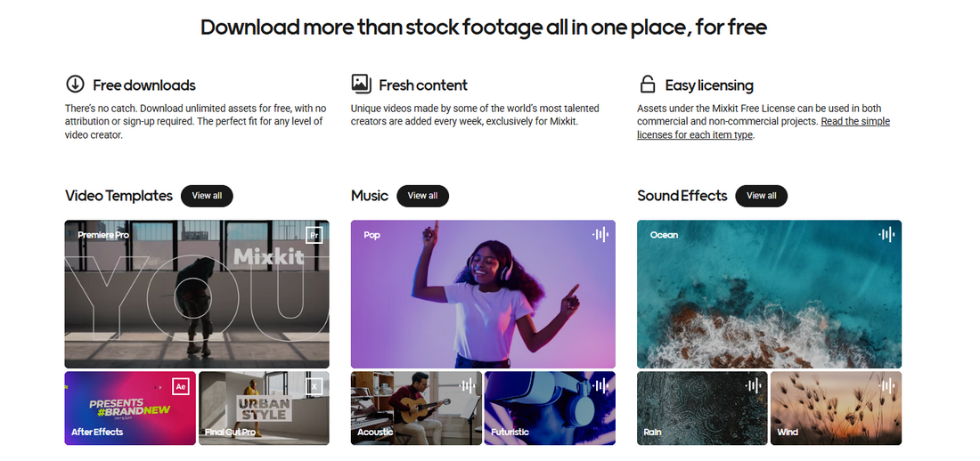Click the Free downloads arrow icon

click(75, 85)
